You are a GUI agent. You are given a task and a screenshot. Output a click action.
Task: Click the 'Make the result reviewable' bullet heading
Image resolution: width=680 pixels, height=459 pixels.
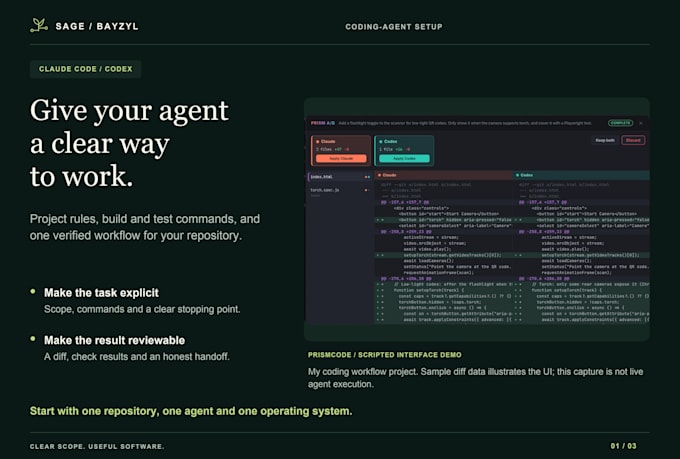tap(114, 340)
